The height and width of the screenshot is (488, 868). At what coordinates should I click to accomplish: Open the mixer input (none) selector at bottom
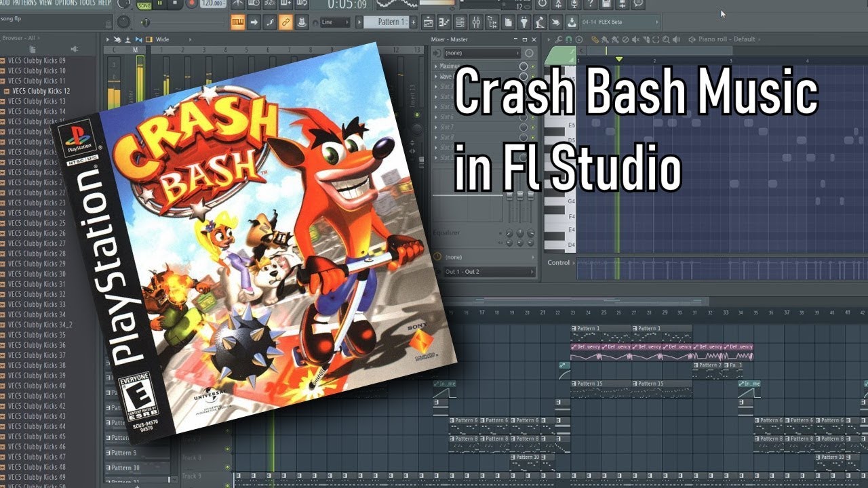click(x=485, y=257)
